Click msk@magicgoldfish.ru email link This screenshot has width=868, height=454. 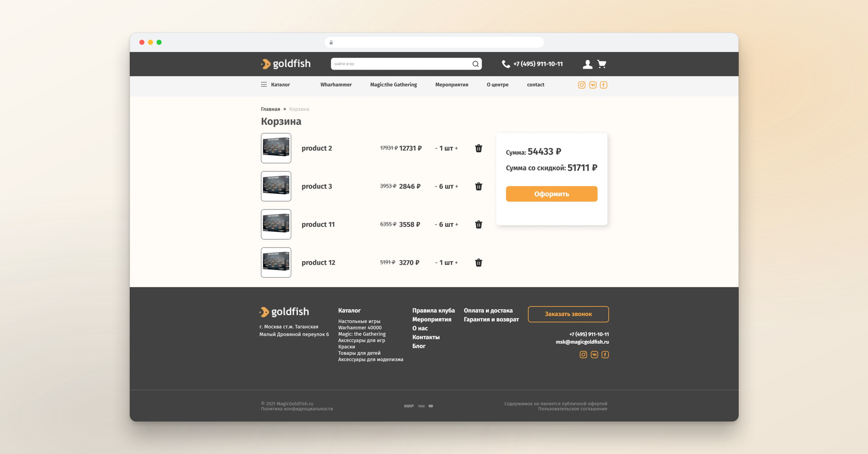pos(582,342)
